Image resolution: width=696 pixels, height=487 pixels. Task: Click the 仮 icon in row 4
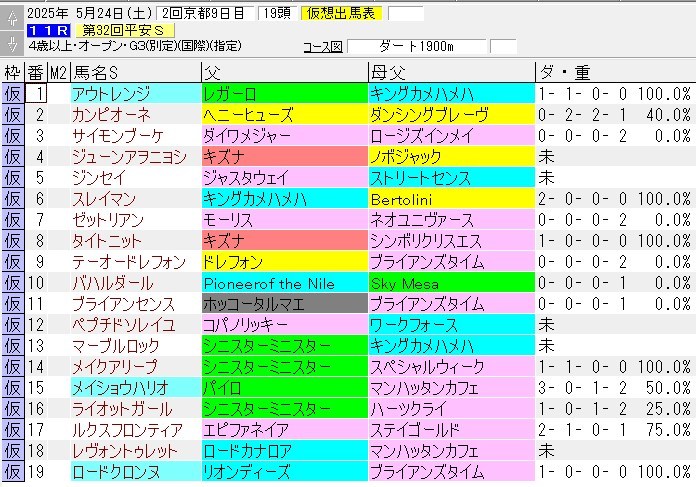(13, 157)
